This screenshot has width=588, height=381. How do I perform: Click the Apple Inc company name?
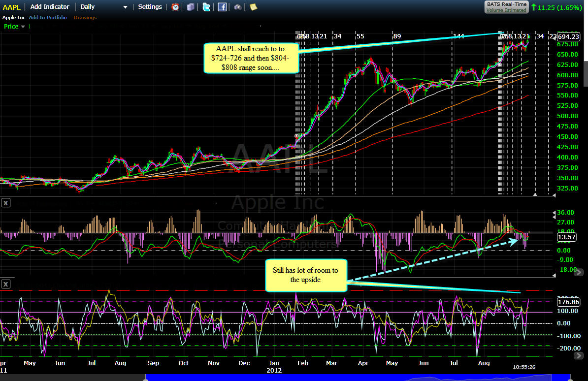coord(14,18)
